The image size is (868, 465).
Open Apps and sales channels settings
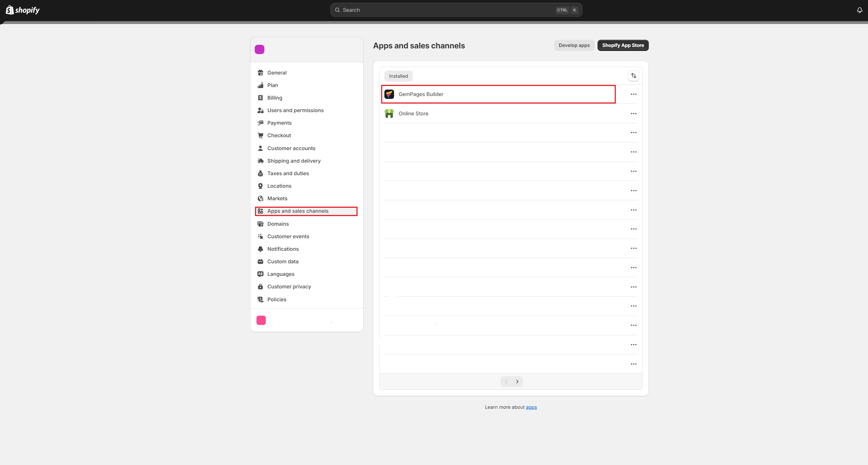point(298,211)
